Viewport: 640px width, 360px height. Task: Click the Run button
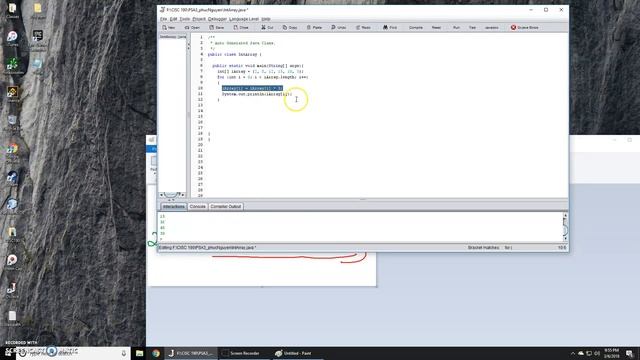click(x=456, y=27)
